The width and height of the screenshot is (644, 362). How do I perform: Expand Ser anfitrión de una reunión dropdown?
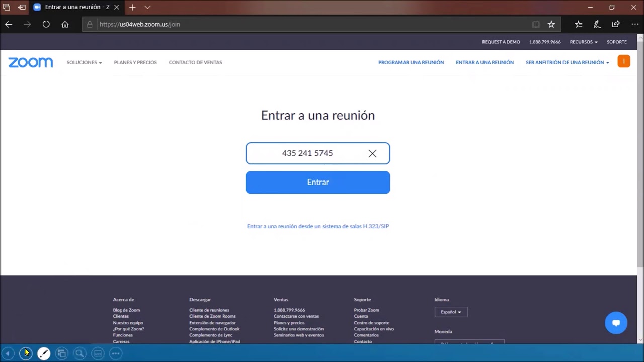tap(567, 62)
